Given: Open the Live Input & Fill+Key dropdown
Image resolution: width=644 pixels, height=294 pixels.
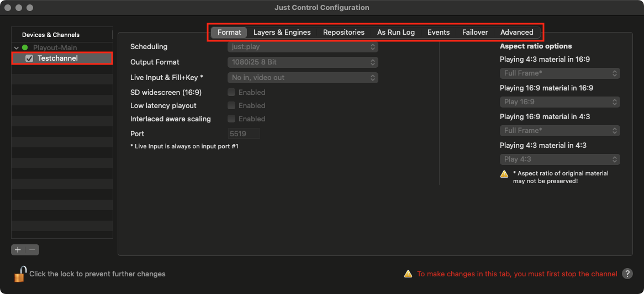Looking at the screenshot, I should 303,77.
